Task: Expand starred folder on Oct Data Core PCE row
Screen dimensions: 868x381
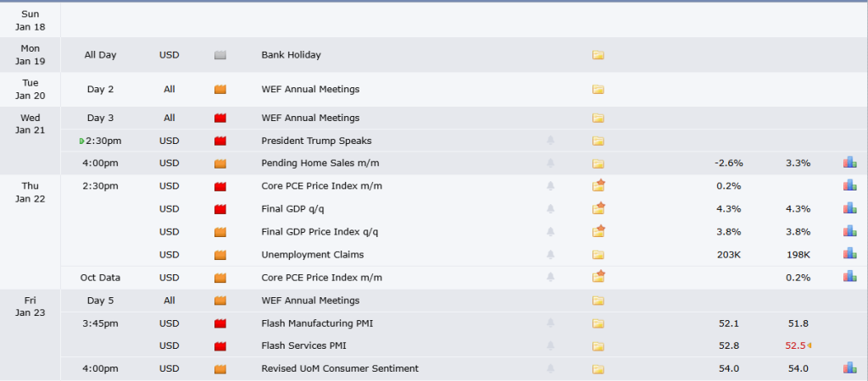Action: (598, 277)
